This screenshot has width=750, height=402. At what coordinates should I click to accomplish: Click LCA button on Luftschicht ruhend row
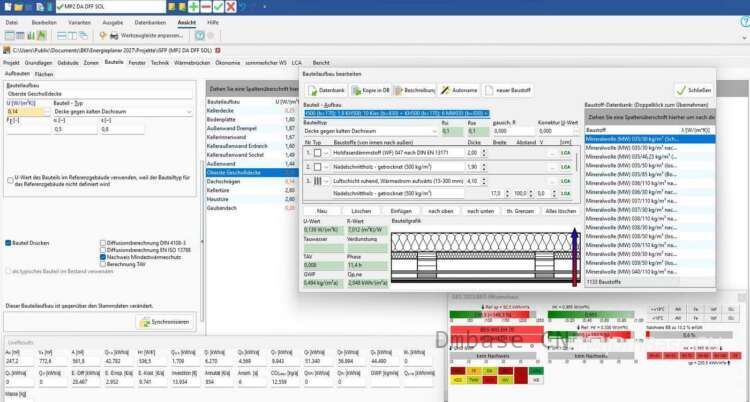click(x=566, y=181)
